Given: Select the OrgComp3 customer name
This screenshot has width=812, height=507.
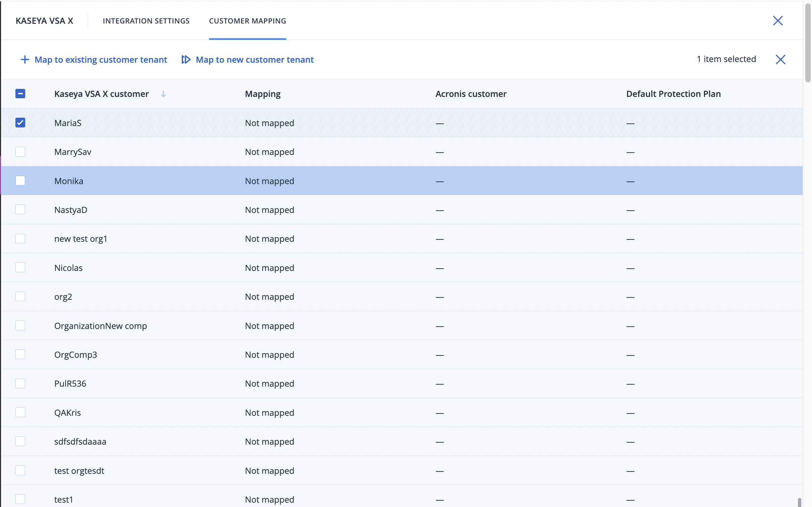Looking at the screenshot, I should click(75, 355).
